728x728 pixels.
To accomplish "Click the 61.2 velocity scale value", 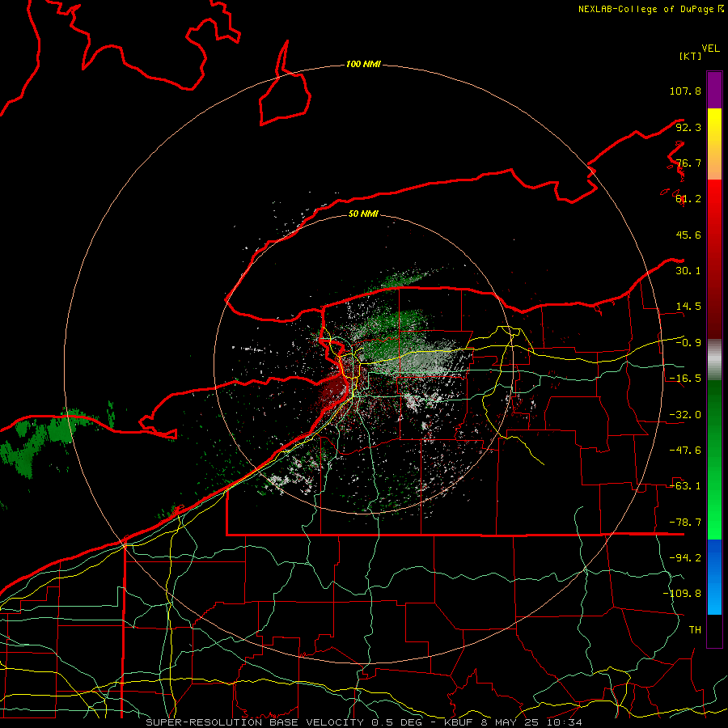I will pos(688,199).
